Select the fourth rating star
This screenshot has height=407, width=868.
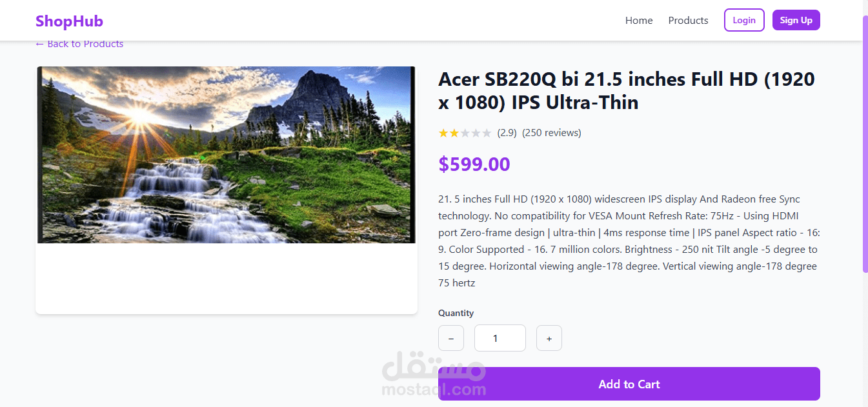pyautogui.click(x=476, y=134)
